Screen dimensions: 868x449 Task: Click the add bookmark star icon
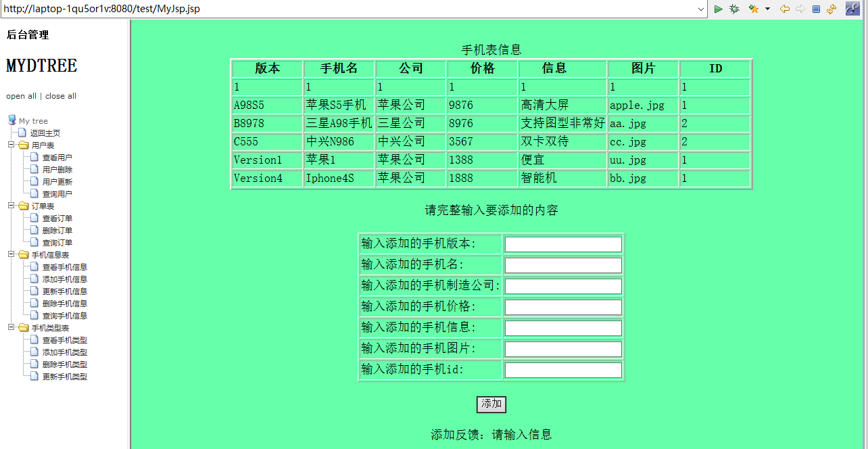pos(753,9)
